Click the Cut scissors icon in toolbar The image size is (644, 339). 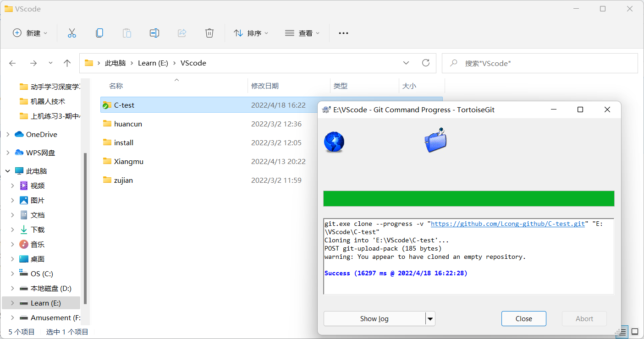pyautogui.click(x=72, y=33)
